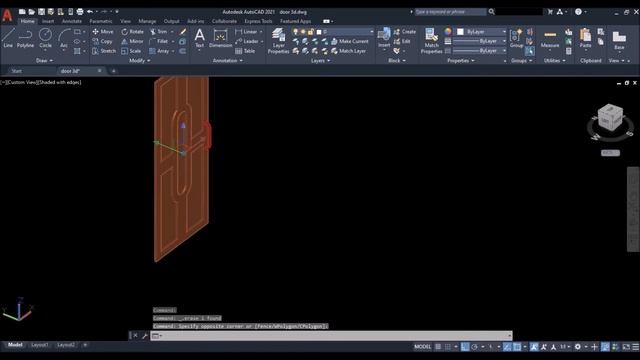Activate the Mirror command
Image resolution: width=640 pixels, height=360 pixels.
[x=132, y=41]
